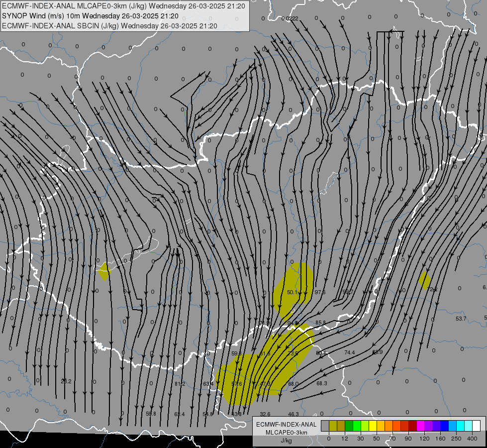This screenshot has width=487, height=448.
Task: Choose the lime yellow-green legend swatch
Action: pos(365,426)
